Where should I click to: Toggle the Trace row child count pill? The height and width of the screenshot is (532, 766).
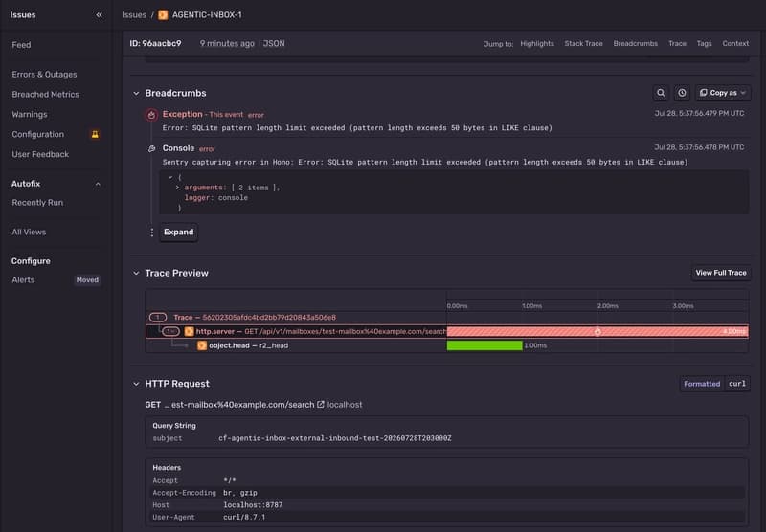(158, 318)
